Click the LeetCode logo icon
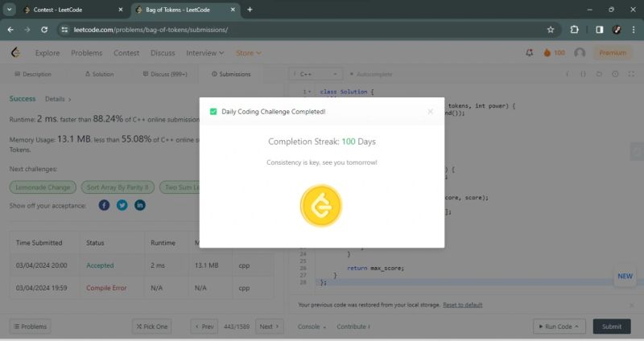 coord(15,52)
